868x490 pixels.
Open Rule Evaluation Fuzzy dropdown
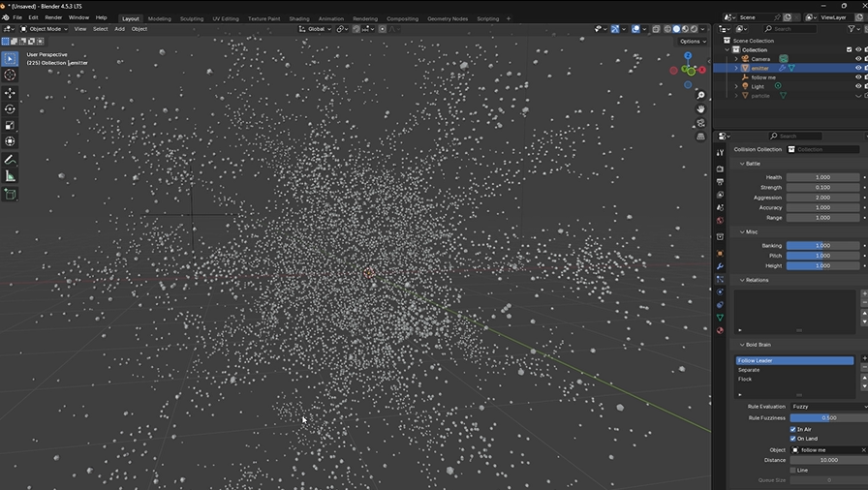[828, 407]
